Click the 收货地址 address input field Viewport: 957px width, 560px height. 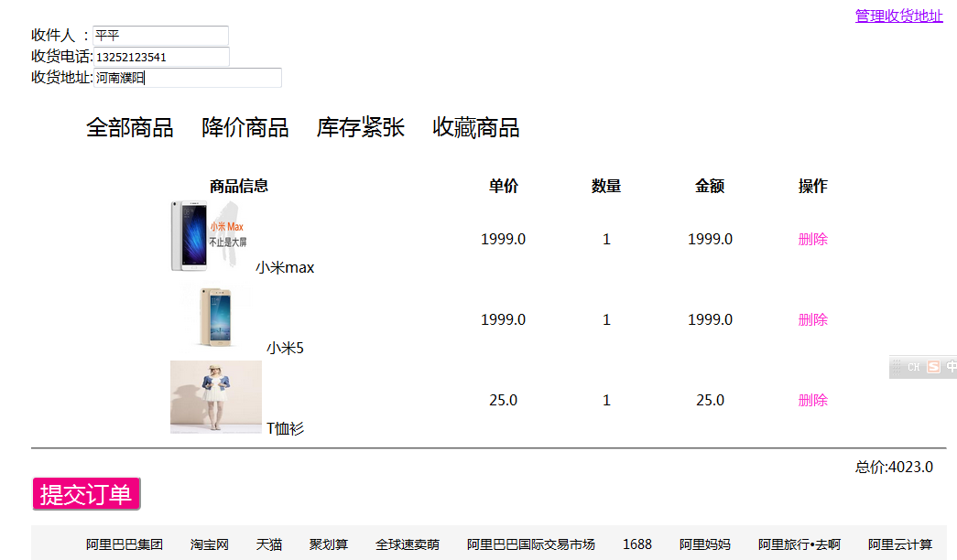188,78
